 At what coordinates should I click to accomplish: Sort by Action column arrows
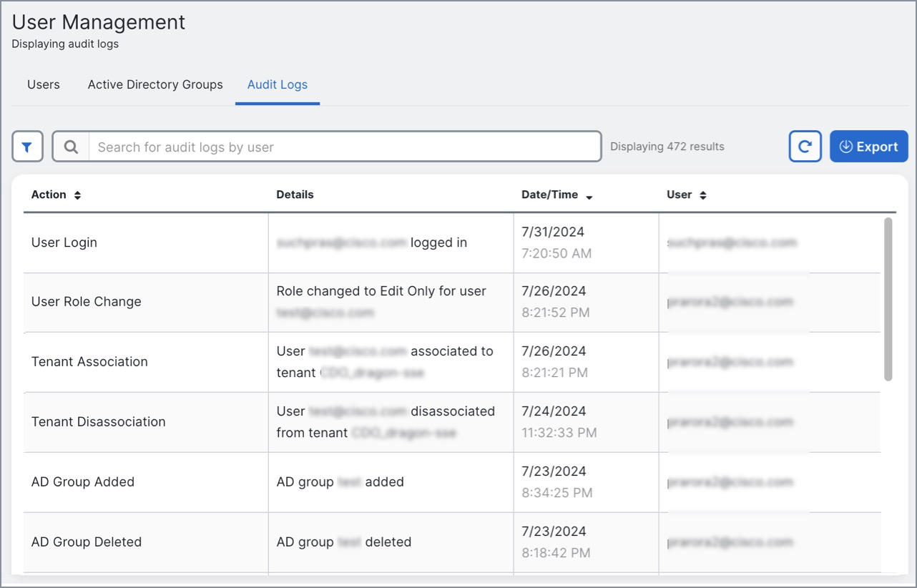(77, 195)
